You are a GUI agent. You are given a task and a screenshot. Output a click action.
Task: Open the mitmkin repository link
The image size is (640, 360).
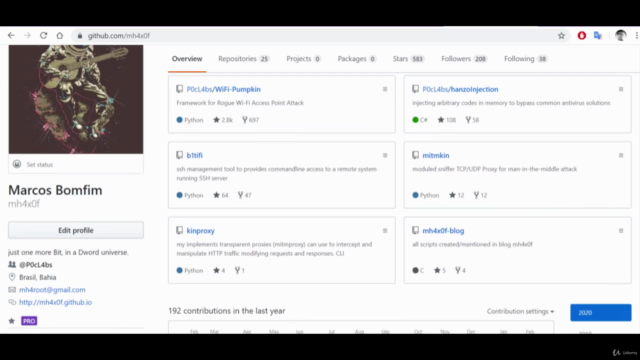point(436,156)
